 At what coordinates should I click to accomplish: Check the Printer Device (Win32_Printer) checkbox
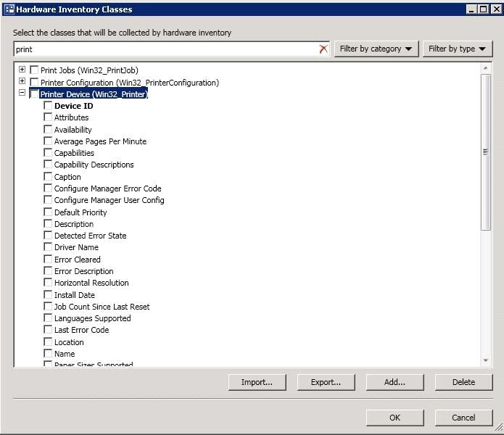34,94
